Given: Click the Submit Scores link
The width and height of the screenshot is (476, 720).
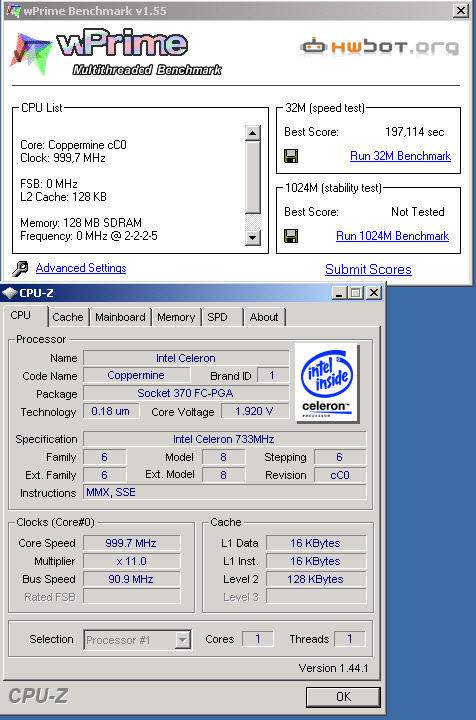Looking at the screenshot, I should pos(368,270).
